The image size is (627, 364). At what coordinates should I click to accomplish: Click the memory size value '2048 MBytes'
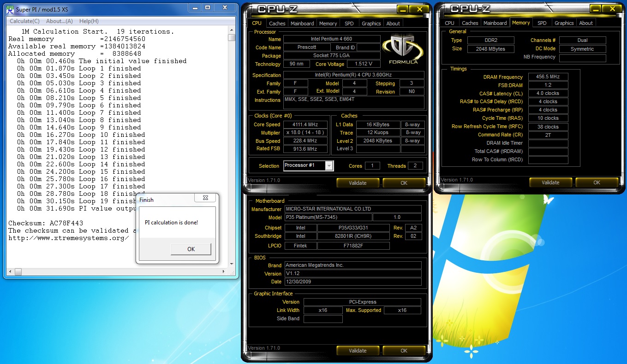[491, 49]
